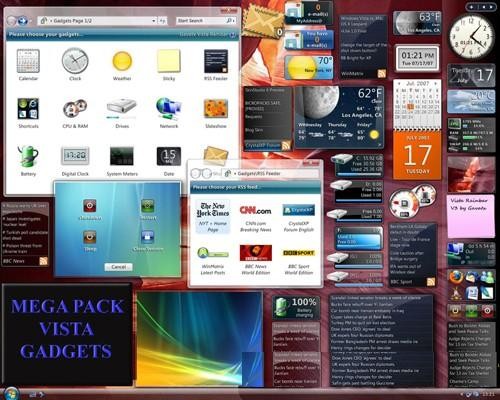Click the pink Vista Rainbar sticky note
500x400 pixels.
(x=471, y=216)
